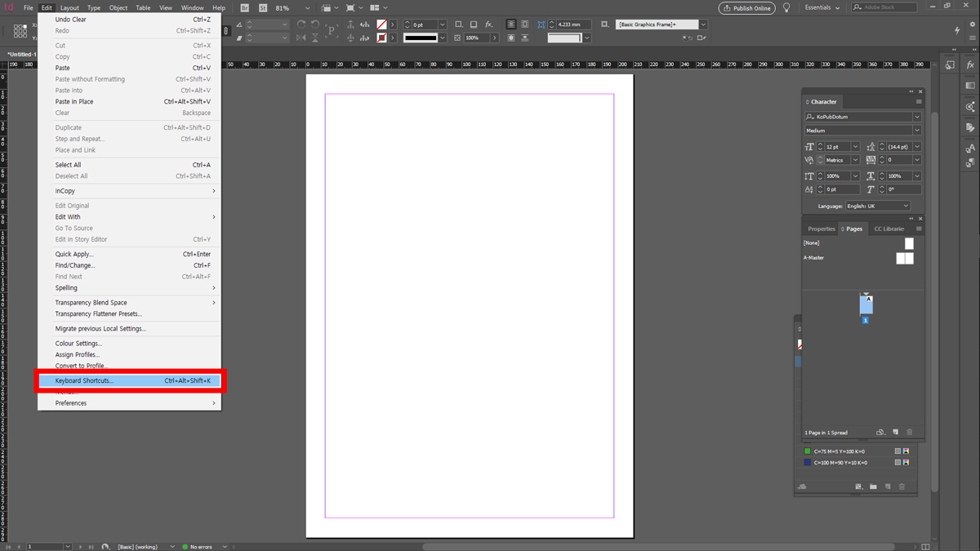This screenshot has height=551, width=980.
Task: Open the Metrics kerning dropdown
Action: pos(855,160)
